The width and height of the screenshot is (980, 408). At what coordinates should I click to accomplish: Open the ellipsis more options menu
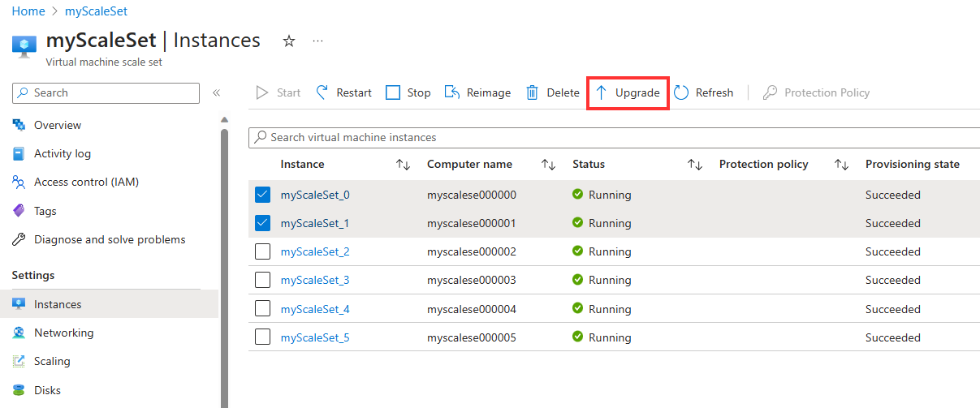pyautogui.click(x=317, y=41)
